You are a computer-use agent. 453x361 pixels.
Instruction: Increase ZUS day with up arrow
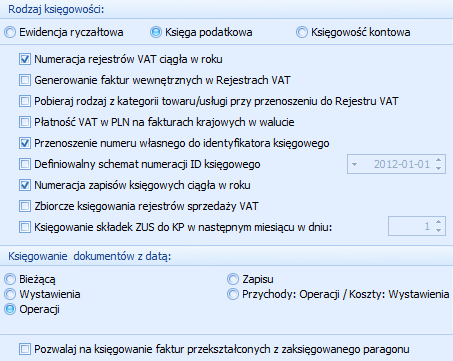click(x=439, y=222)
